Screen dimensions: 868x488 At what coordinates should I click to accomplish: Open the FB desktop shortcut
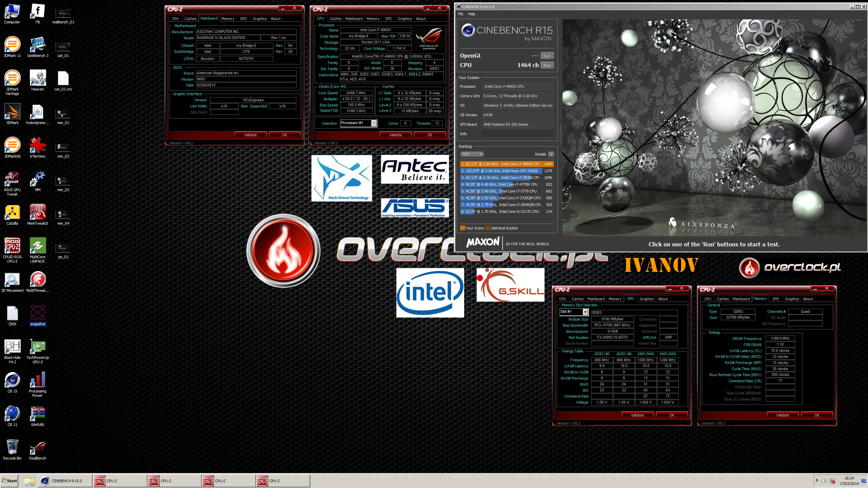click(x=38, y=14)
